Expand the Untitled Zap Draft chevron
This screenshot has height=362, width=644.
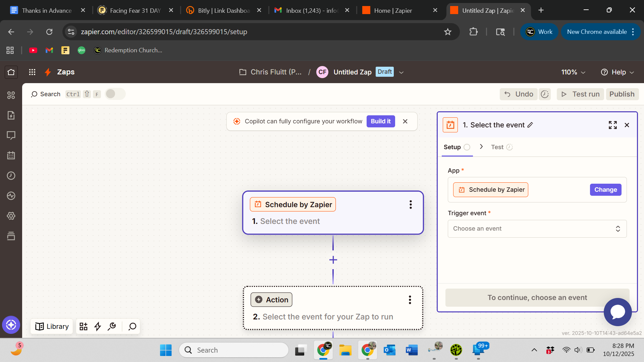click(401, 72)
